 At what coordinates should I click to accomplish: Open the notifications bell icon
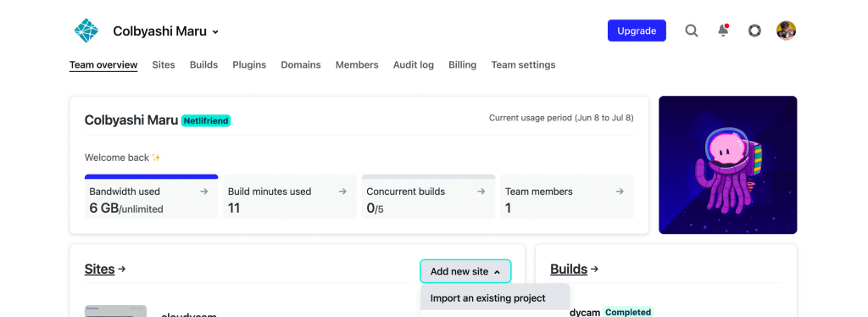click(x=724, y=31)
